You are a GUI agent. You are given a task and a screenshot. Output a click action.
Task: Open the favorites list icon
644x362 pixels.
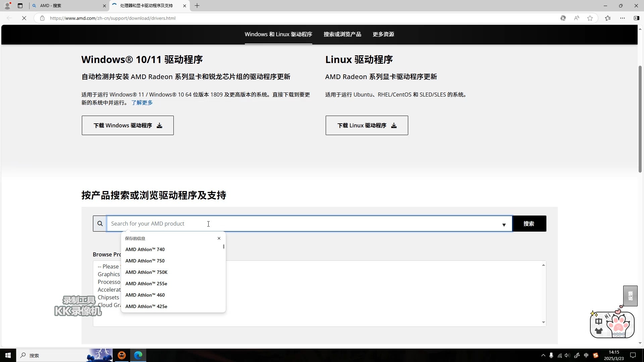tap(608, 18)
